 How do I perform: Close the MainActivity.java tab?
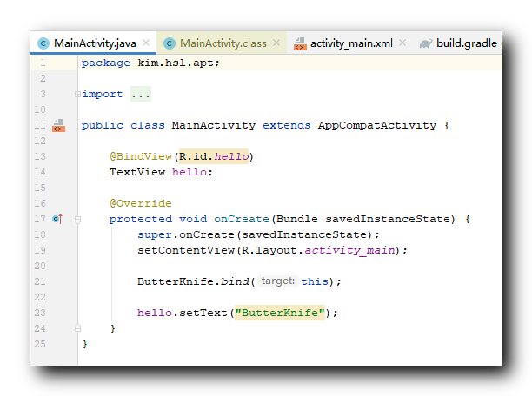click(x=146, y=43)
